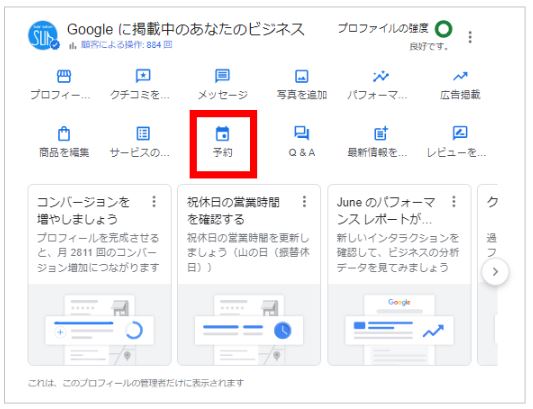Click the このプロフィールの管理者だけに表示されます note
This screenshot has width=533, height=409.
click(136, 383)
